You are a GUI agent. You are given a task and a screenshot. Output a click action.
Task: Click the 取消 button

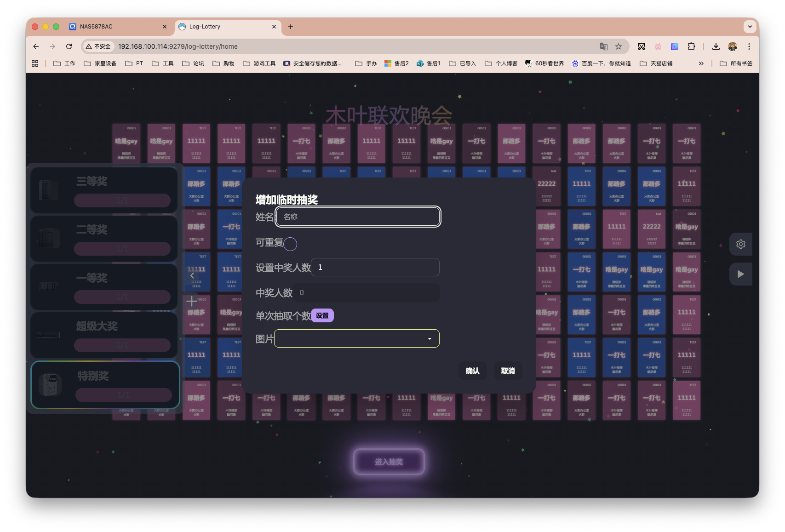[x=508, y=371]
